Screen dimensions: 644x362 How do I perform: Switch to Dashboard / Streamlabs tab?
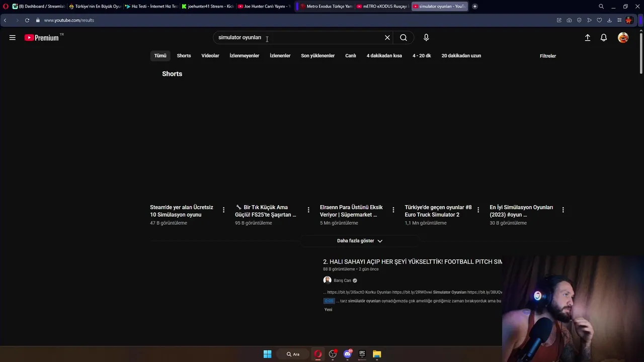point(39,7)
